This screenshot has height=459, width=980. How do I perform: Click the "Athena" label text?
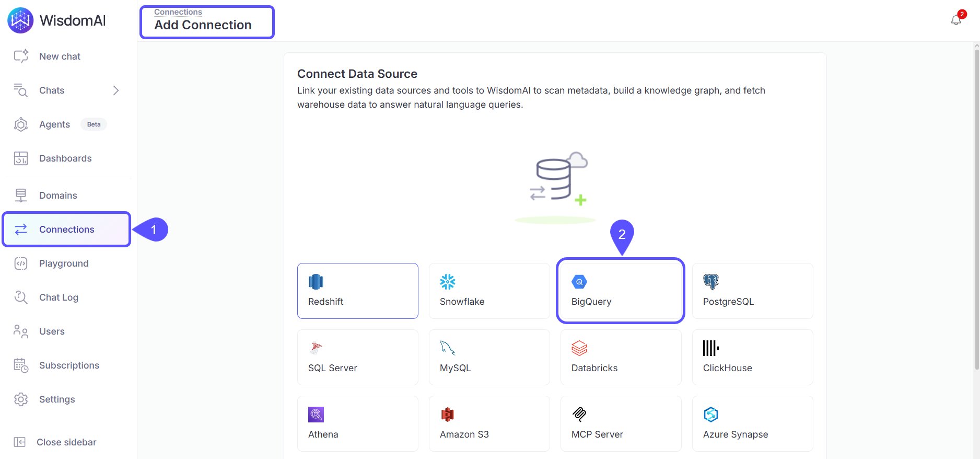coord(323,434)
